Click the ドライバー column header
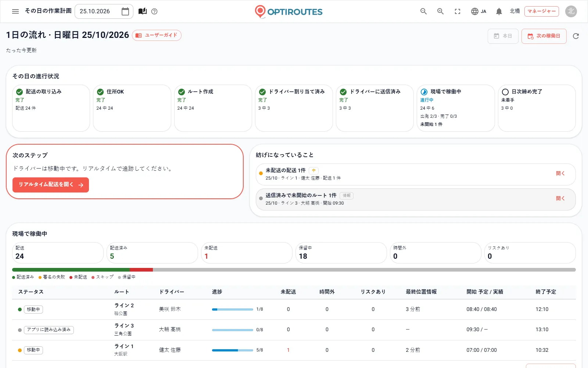 pyautogui.click(x=172, y=292)
